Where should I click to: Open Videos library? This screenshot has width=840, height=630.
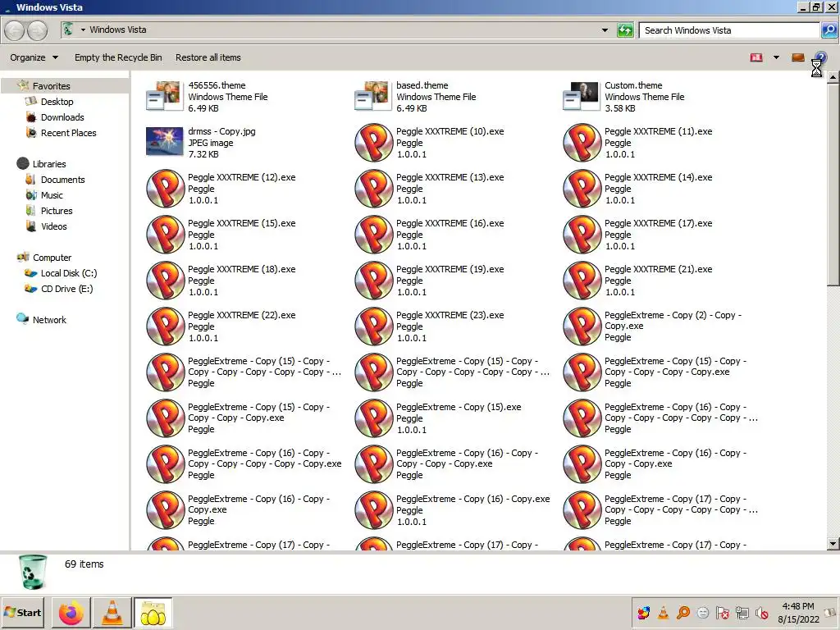(x=53, y=226)
